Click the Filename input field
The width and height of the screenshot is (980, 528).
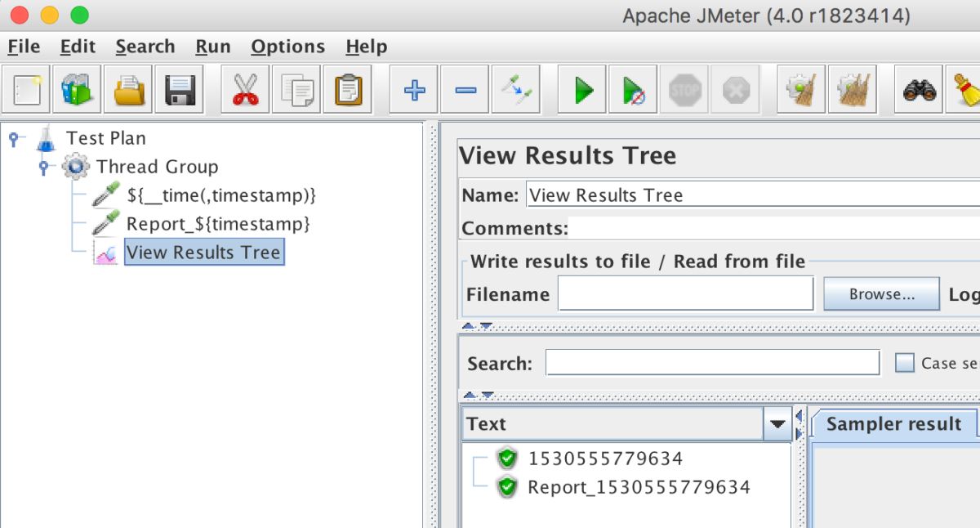tap(685, 293)
